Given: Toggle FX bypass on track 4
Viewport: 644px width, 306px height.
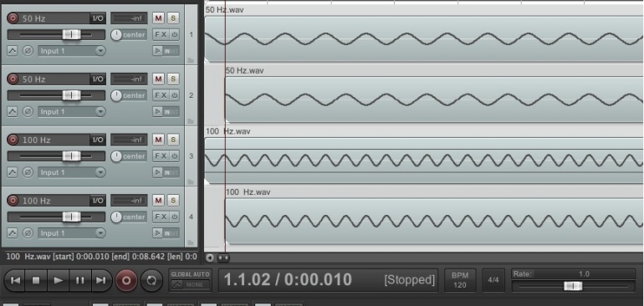Looking at the screenshot, I should coord(175,217).
